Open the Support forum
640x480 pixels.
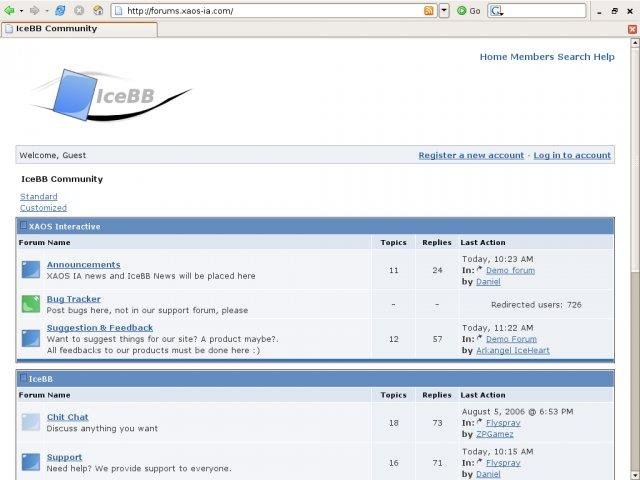64,457
